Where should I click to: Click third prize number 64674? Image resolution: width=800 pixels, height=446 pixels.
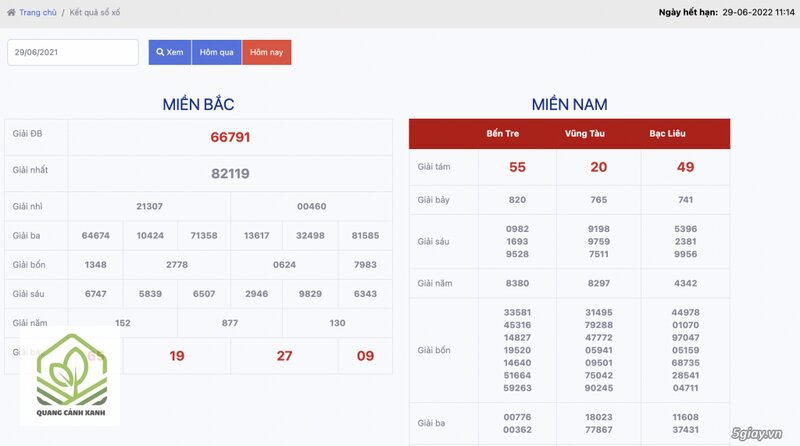tap(95, 235)
